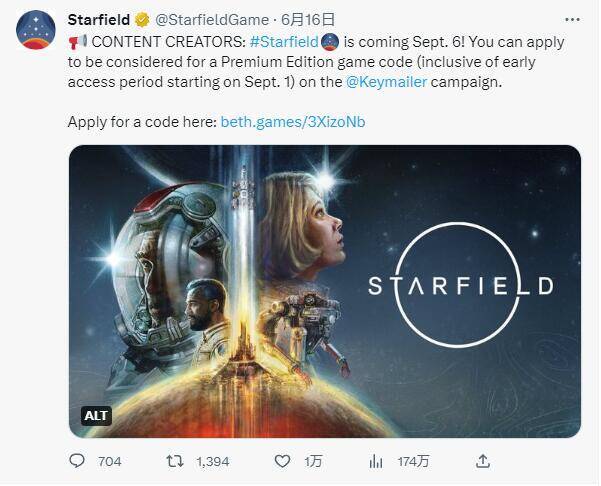Click the reply speech bubble icon
601x486 pixels.
[x=77, y=461]
